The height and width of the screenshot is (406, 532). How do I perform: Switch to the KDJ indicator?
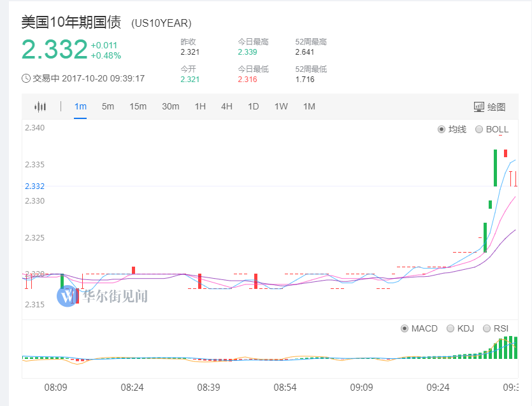pos(451,328)
